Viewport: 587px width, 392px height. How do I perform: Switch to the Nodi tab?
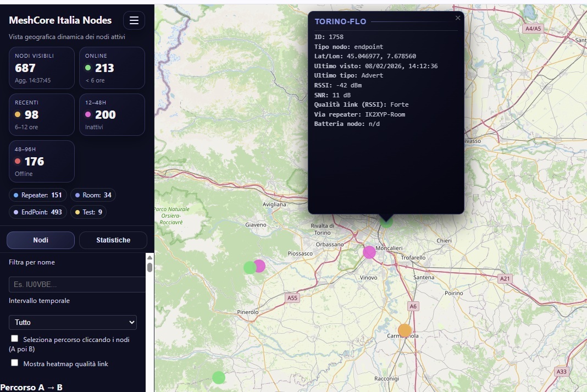point(41,240)
